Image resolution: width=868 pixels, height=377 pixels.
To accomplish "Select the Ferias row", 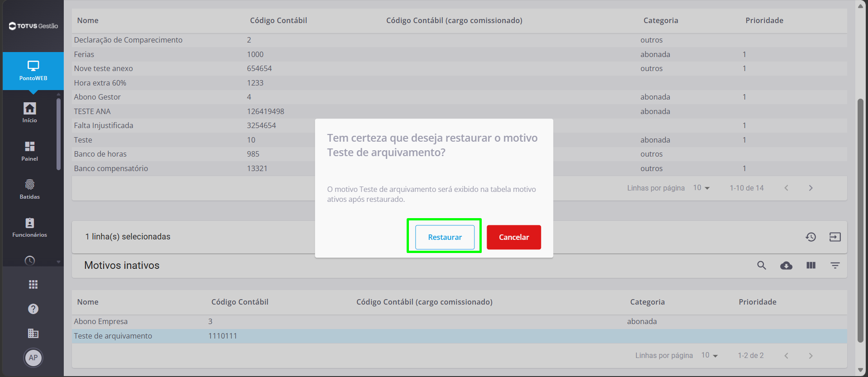I will point(459,54).
